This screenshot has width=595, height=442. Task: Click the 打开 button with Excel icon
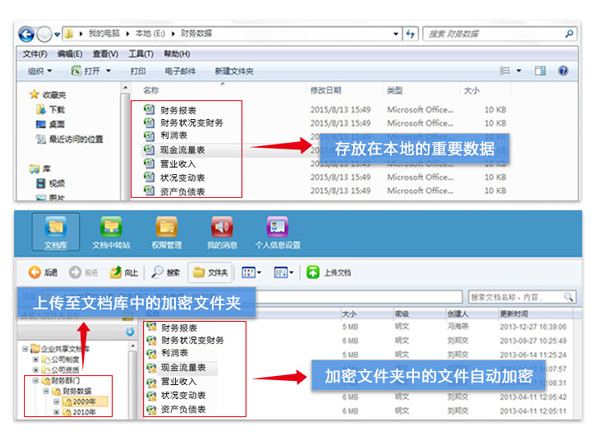pyautogui.click(x=86, y=71)
